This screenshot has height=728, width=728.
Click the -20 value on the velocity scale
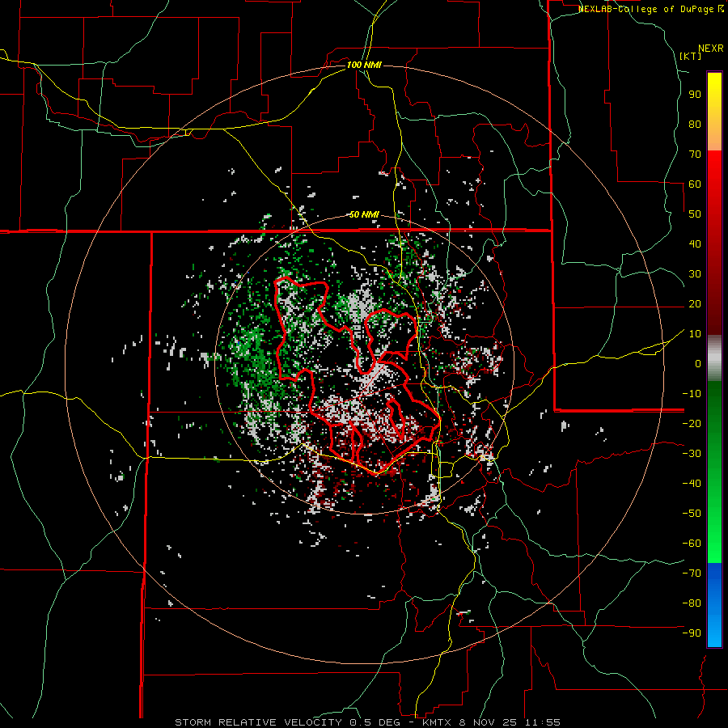tap(692, 423)
